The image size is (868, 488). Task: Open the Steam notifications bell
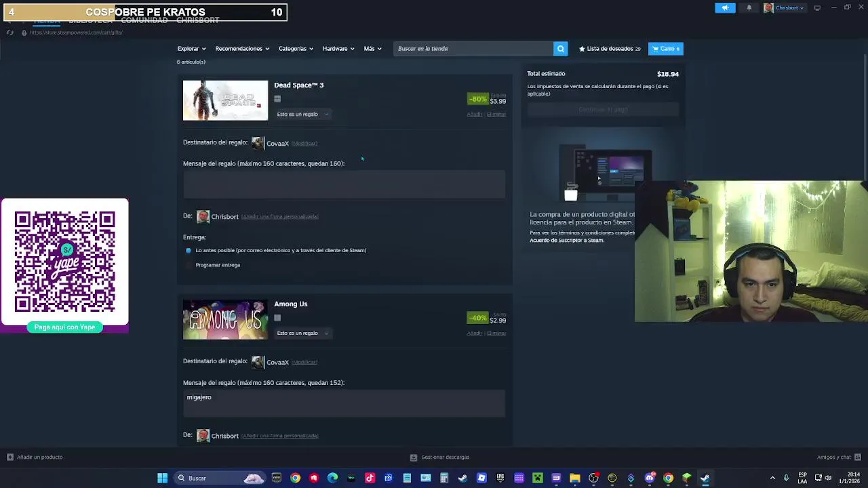click(749, 7)
